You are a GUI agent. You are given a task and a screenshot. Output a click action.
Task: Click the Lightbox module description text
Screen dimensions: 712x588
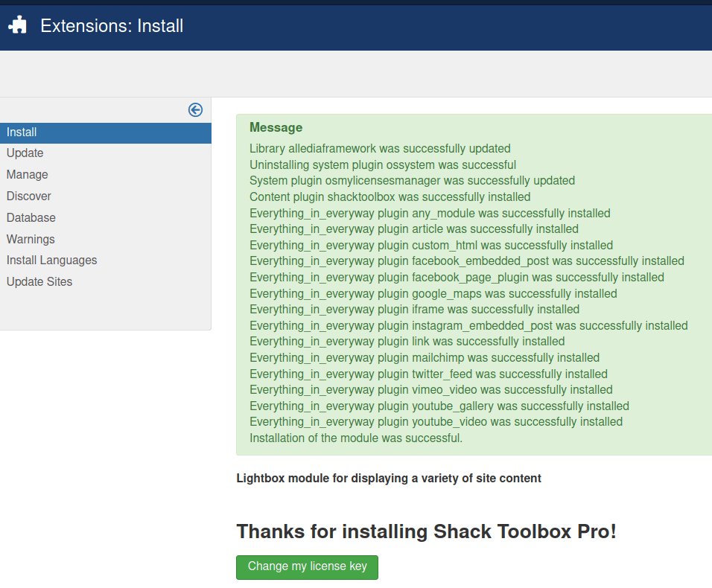click(x=389, y=479)
